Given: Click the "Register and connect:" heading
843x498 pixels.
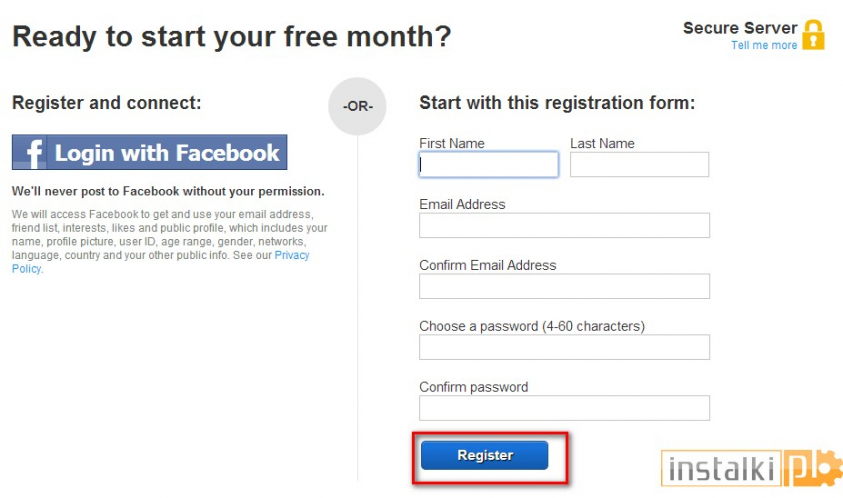Looking at the screenshot, I should tap(107, 103).
